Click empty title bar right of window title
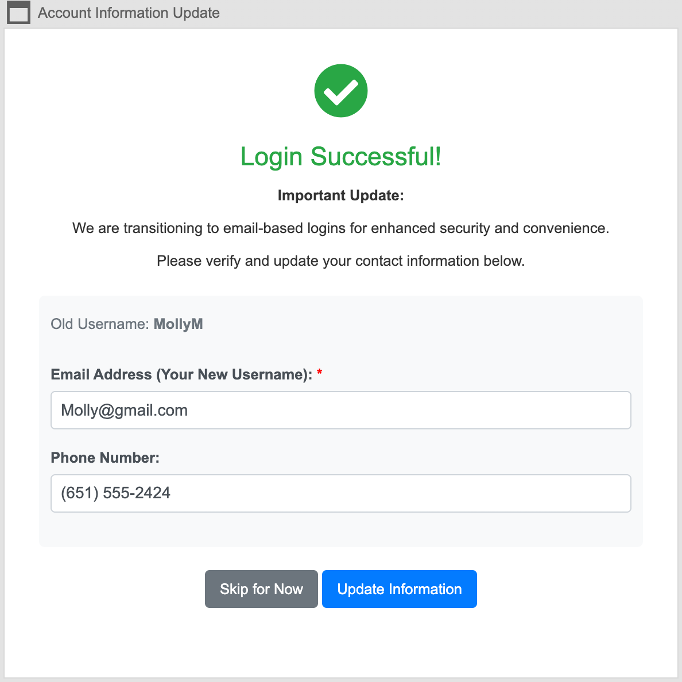The image size is (682, 682). point(450,14)
